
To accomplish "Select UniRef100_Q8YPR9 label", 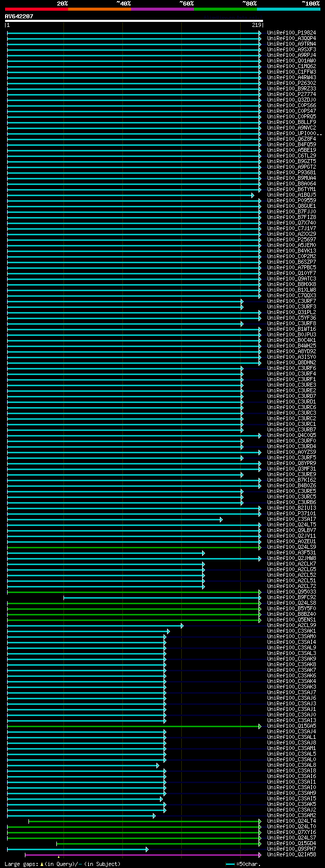I will [291, 463].
